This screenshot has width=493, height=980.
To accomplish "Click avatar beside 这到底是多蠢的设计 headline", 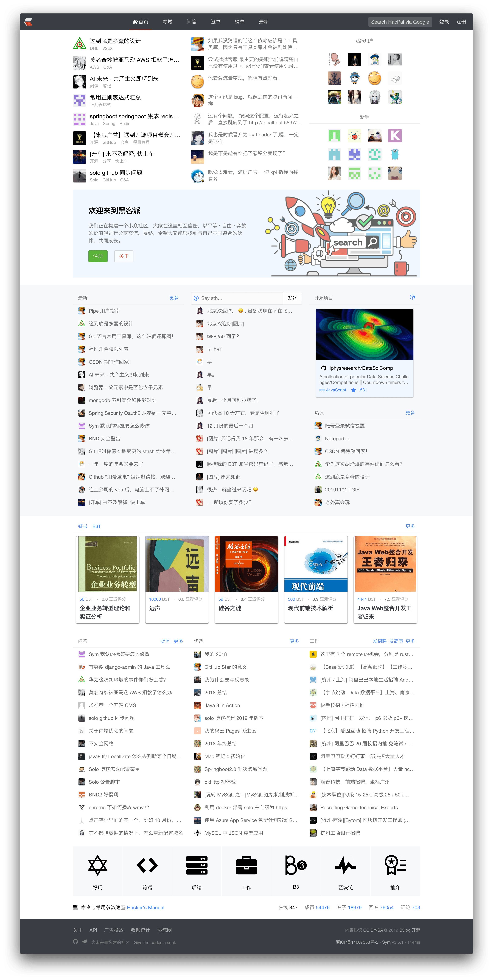I will (79, 43).
